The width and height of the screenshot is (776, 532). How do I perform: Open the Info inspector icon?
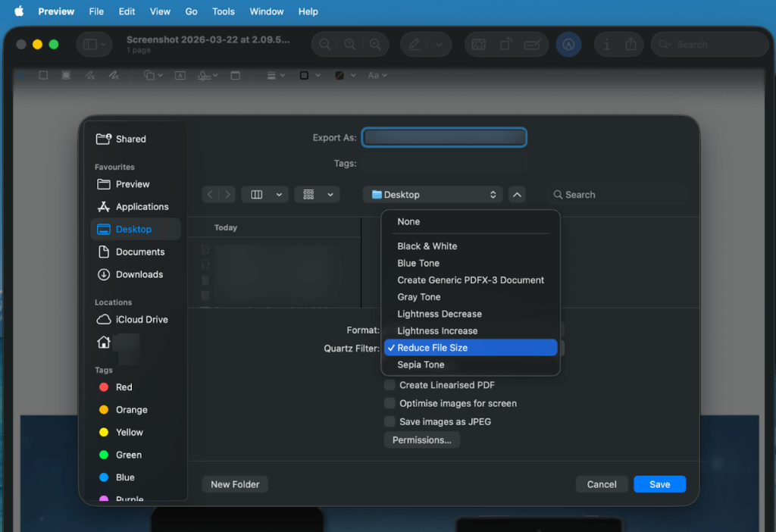coord(608,45)
